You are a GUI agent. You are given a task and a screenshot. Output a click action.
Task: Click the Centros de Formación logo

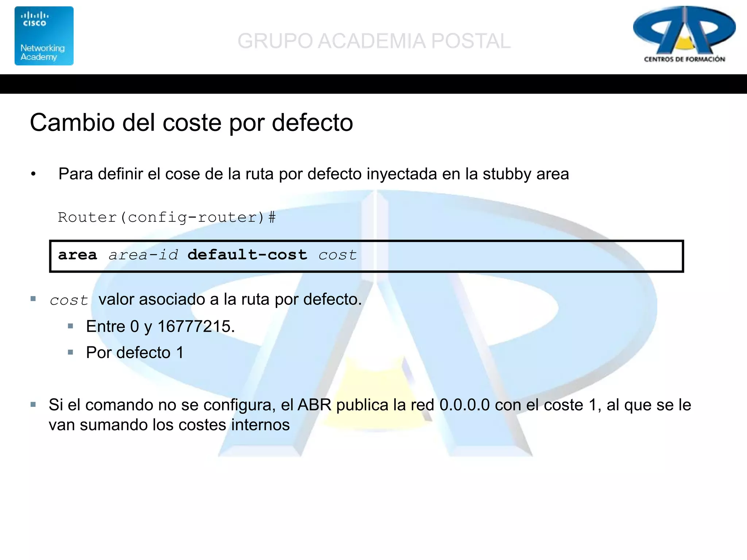pos(684,35)
